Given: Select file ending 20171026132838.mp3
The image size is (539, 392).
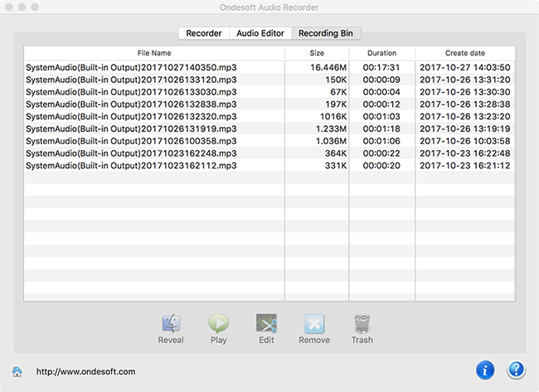Looking at the screenshot, I should click(131, 104).
